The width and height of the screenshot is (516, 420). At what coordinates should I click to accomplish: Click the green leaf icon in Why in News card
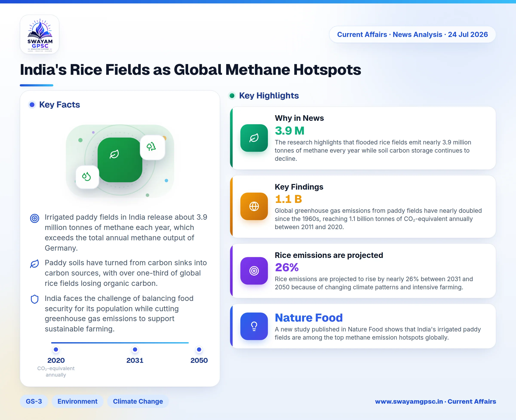click(254, 138)
